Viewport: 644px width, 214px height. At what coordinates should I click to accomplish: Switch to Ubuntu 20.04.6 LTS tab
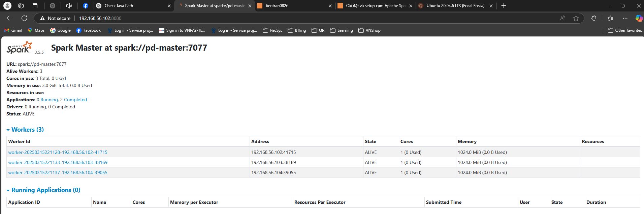click(x=455, y=6)
